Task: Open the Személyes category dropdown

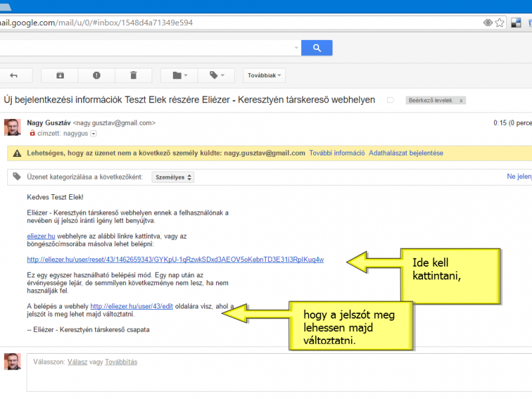Action: pyautogui.click(x=173, y=177)
